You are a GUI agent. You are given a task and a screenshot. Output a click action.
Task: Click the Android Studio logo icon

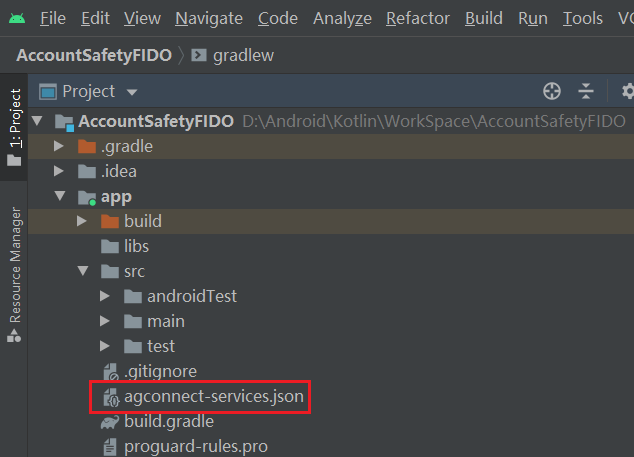tap(14, 18)
